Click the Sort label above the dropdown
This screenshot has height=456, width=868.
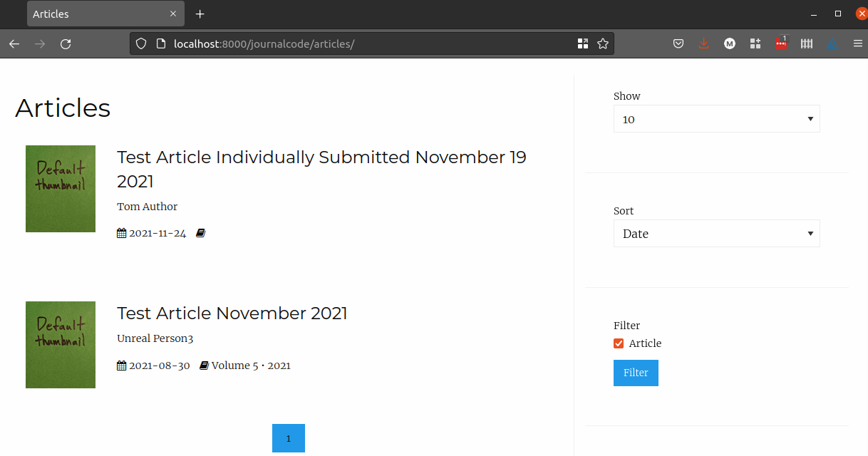pos(624,211)
